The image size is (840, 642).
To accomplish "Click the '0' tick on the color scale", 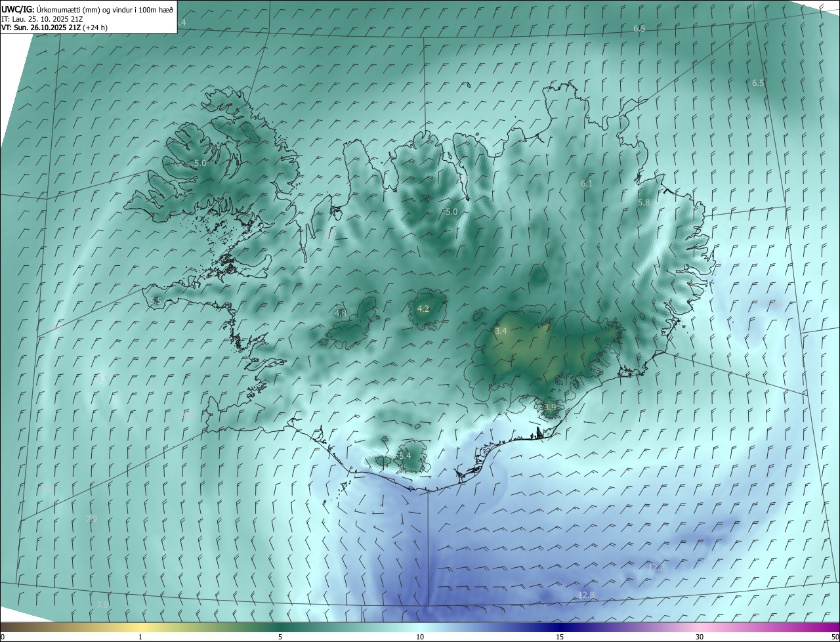I will click(3, 637).
